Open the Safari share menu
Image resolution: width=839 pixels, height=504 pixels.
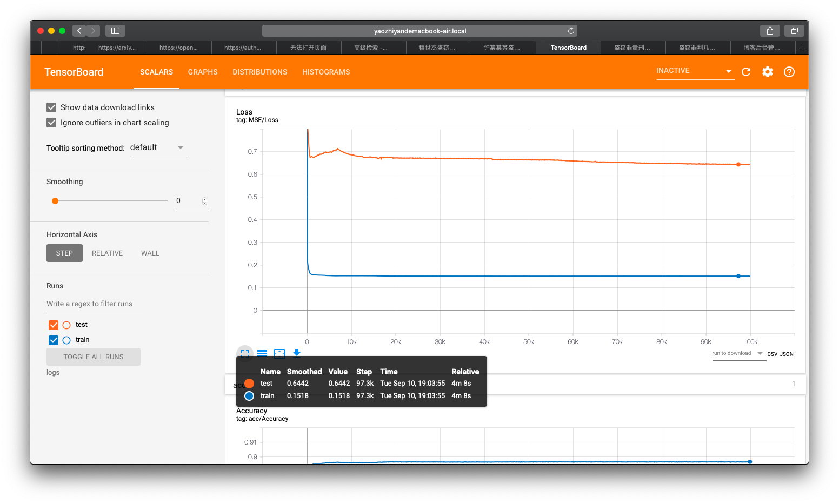click(770, 31)
